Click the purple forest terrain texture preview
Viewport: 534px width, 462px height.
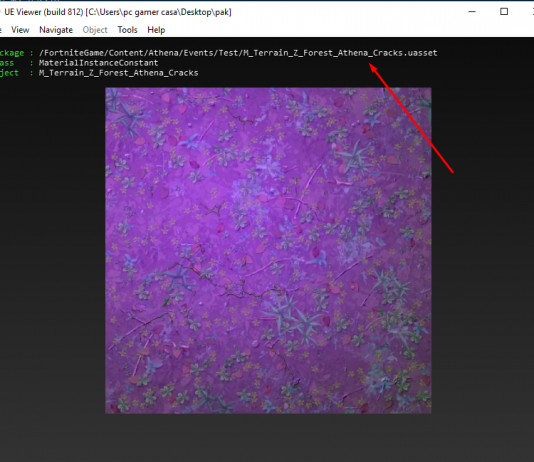click(x=268, y=251)
